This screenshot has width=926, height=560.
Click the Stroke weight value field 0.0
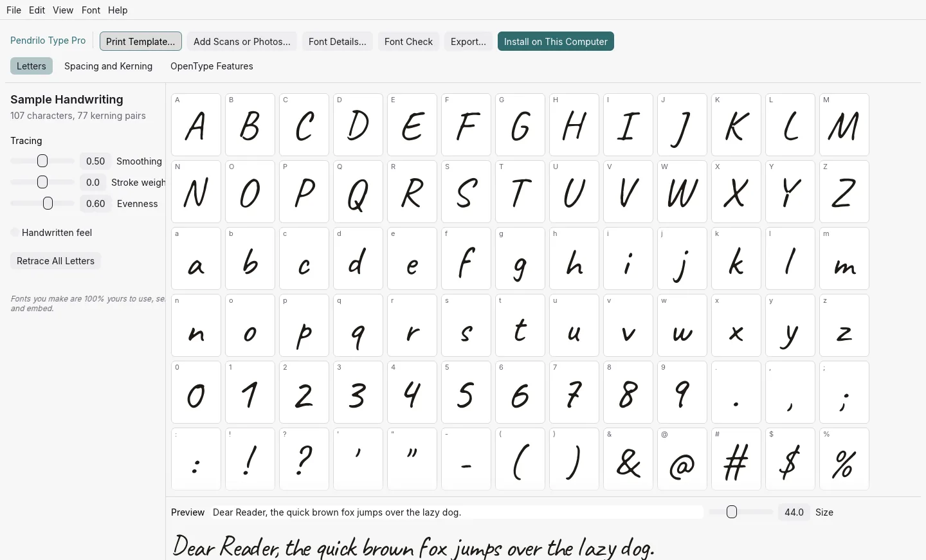point(93,183)
